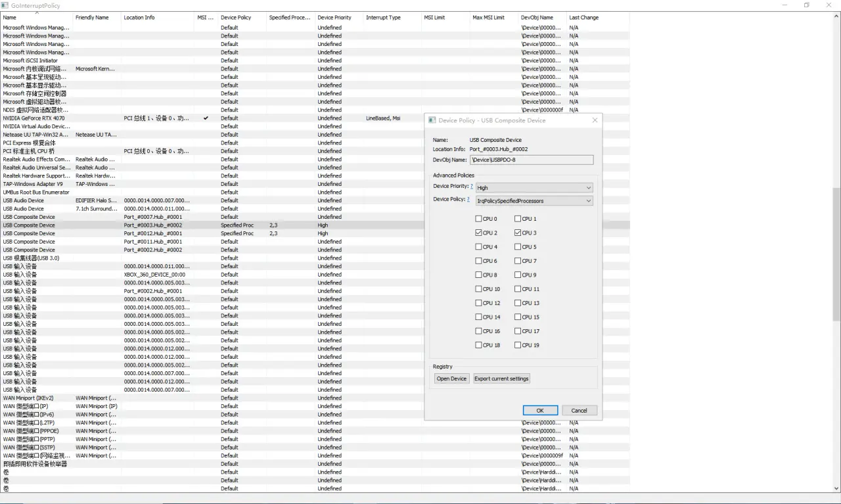Uncheck the CPU 3 checkbox
This screenshot has width=841, height=504.
(518, 233)
